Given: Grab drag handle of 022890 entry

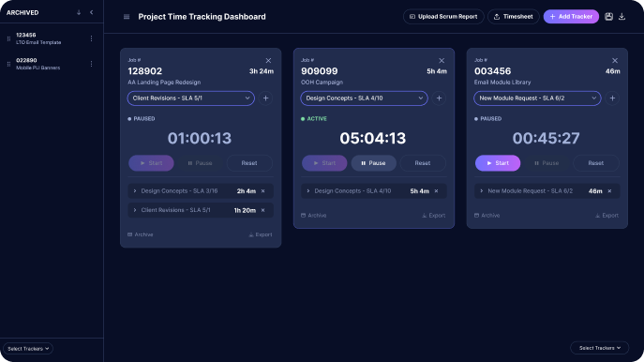Looking at the screenshot, I should click(x=8, y=64).
